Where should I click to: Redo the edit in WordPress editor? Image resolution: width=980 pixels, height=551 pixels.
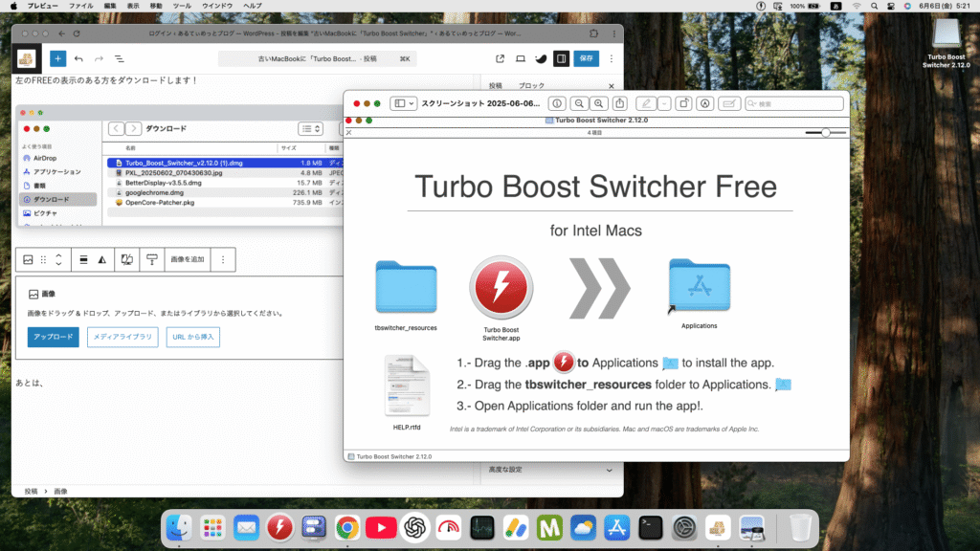99,58
